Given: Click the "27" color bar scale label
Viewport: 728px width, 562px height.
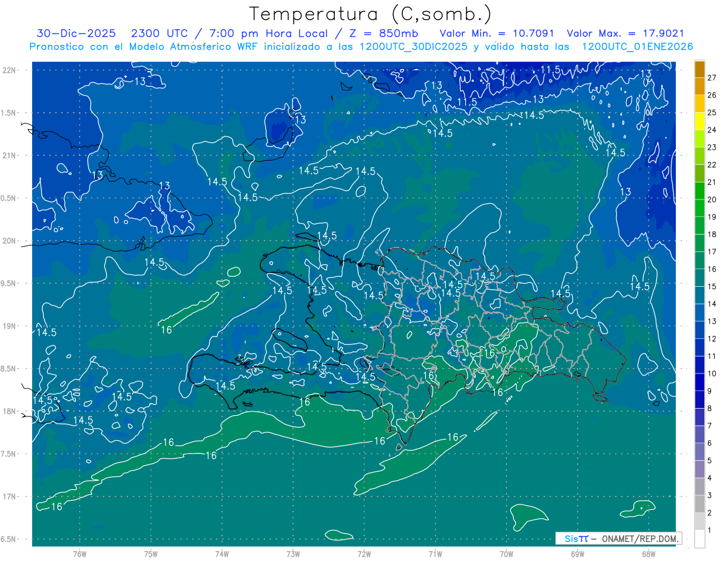Looking at the screenshot, I should (x=712, y=78).
